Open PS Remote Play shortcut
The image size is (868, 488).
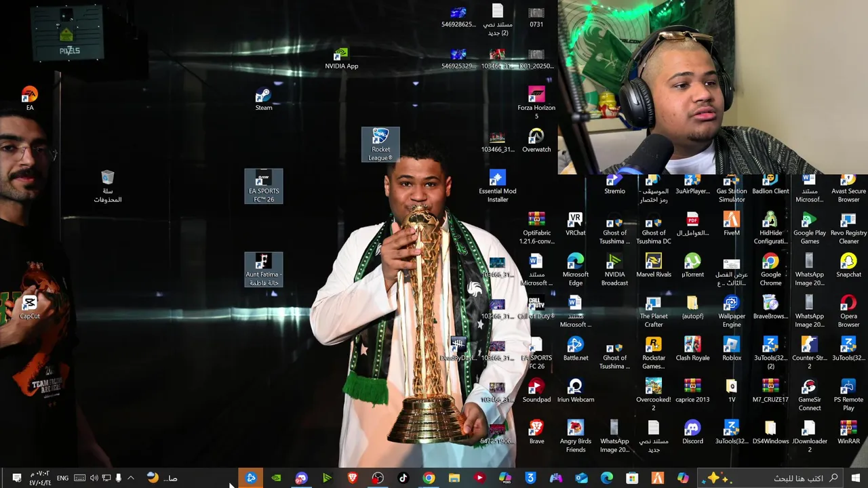click(x=848, y=395)
